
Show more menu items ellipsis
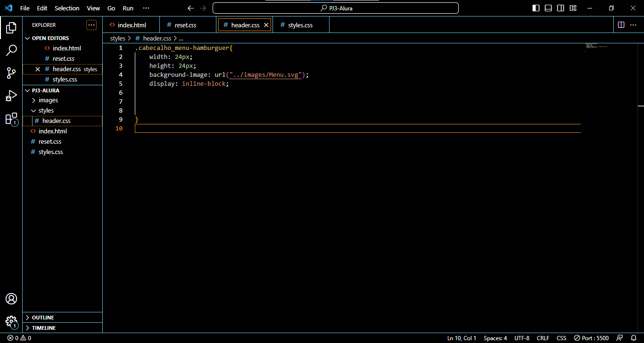pos(146,8)
